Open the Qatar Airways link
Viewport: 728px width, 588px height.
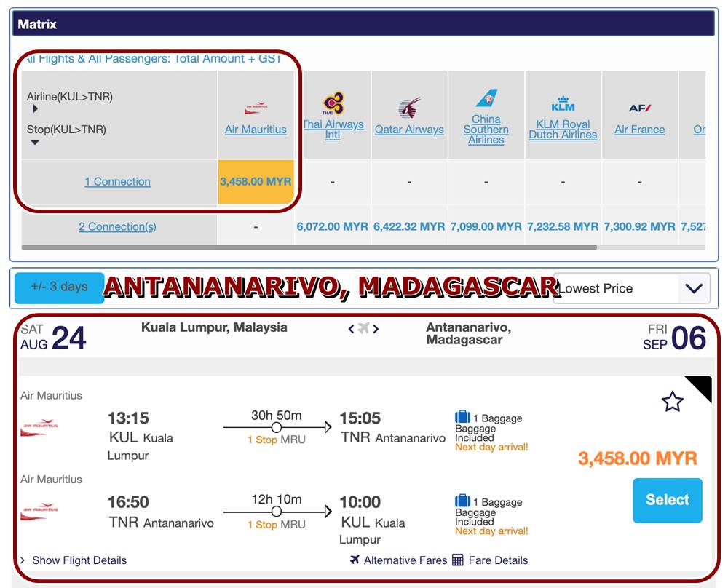pos(409,130)
